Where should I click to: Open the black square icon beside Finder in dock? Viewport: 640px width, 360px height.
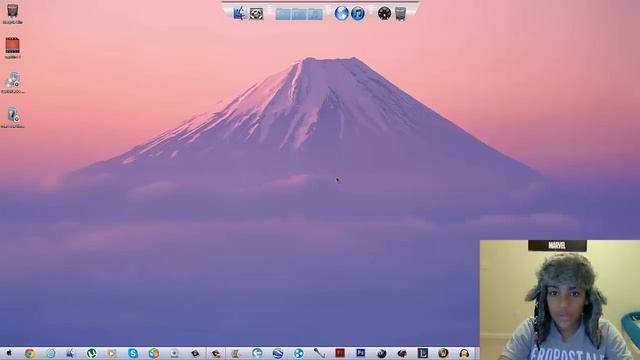(256, 14)
